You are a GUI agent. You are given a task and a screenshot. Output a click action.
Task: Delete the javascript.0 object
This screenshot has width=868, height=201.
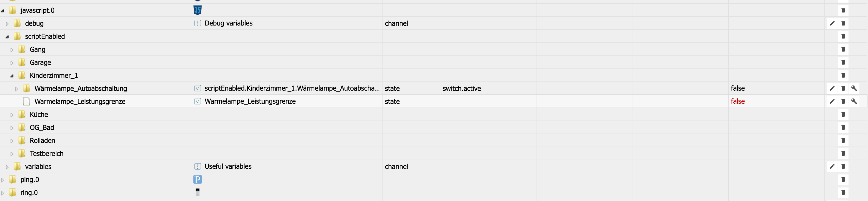(x=843, y=10)
